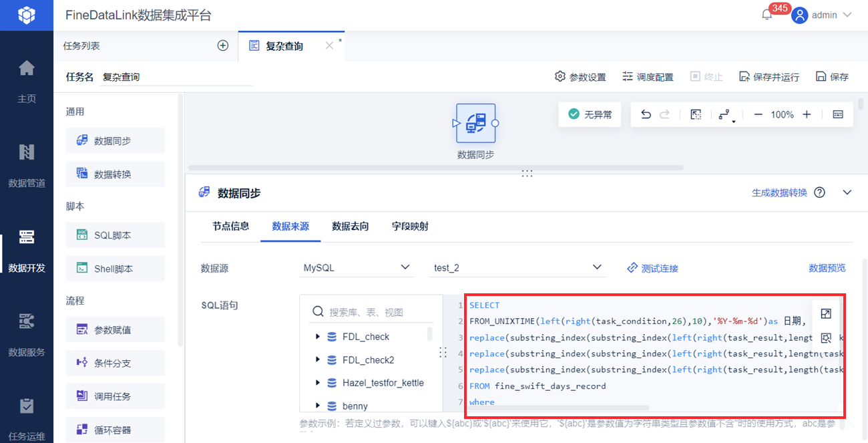The image size is (868, 443).
Task: Add 数据同步 node from palette
Action: coord(115,140)
